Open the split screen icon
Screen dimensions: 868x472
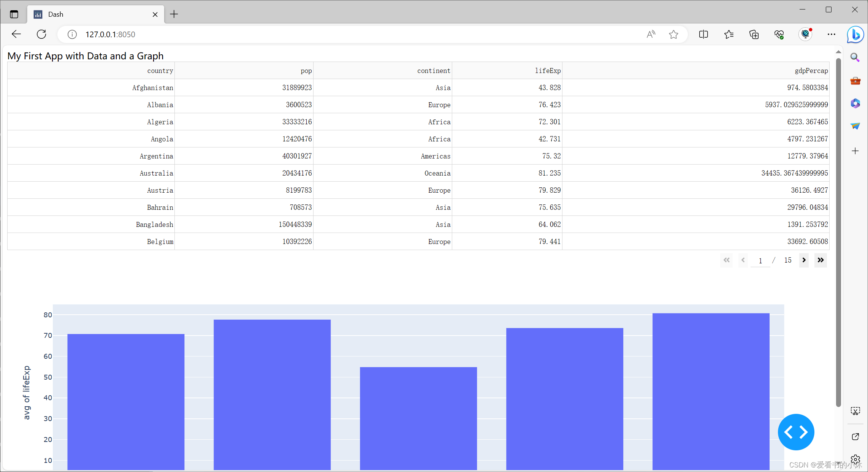[703, 35]
